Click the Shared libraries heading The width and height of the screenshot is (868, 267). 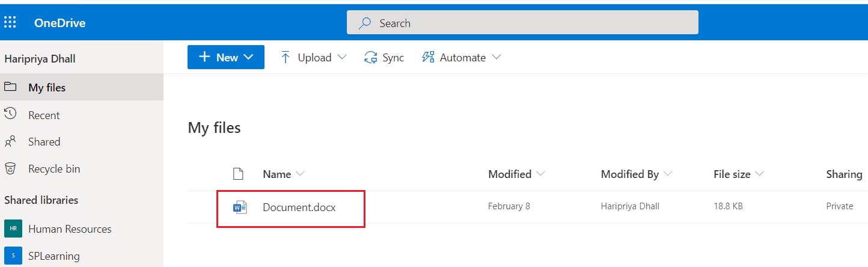tap(41, 200)
